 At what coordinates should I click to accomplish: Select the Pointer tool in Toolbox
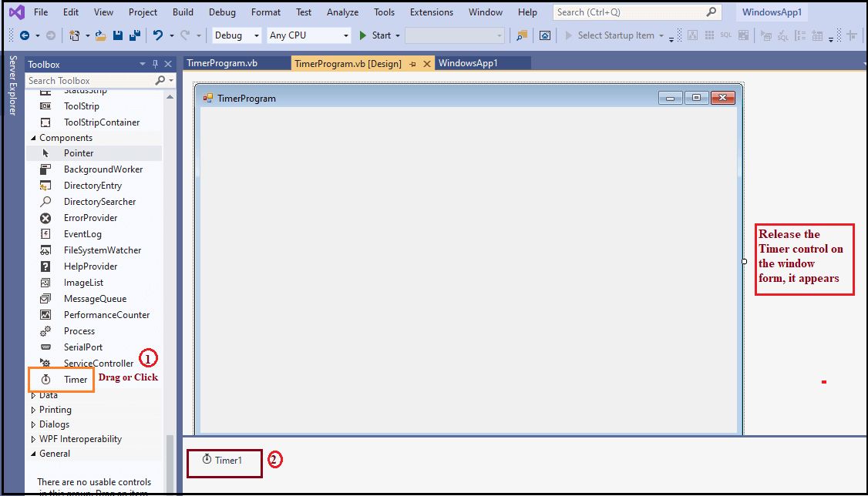click(x=94, y=153)
